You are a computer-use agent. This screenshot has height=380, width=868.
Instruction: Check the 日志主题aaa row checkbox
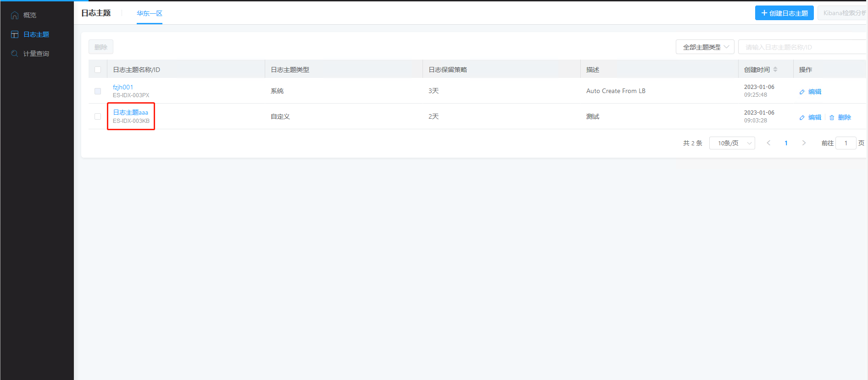[x=98, y=116]
